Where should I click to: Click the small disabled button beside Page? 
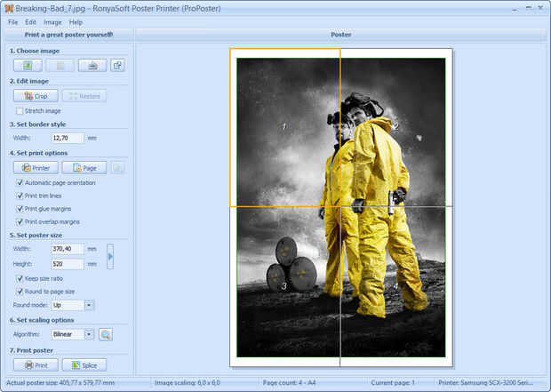click(117, 168)
